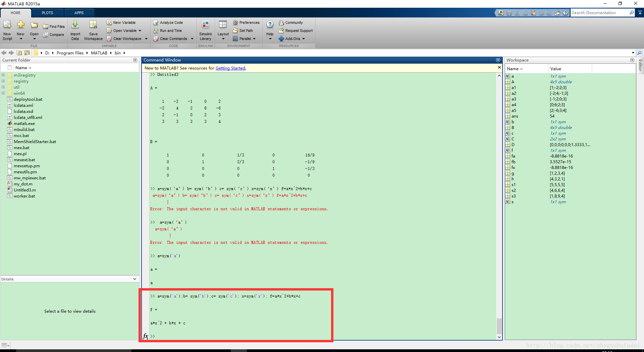This screenshot has width=644, height=352.
Task: Click the New Script icon
Action: tap(7, 25)
